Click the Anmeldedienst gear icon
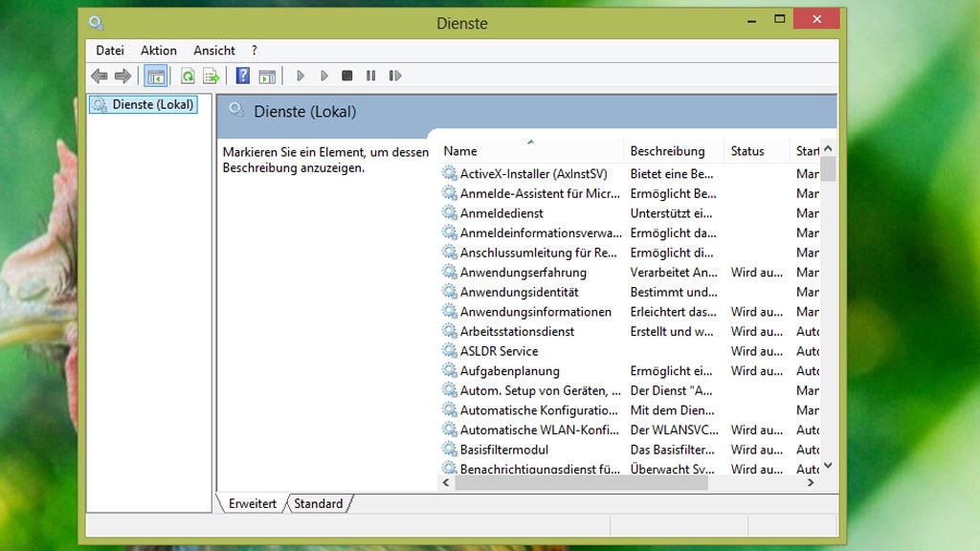Screen dimensions: 980x551 coord(448,213)
